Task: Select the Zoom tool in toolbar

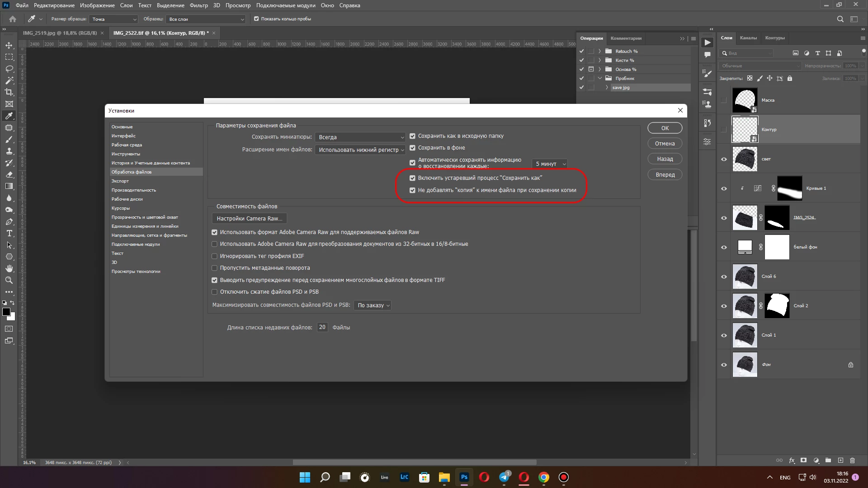Action: [9, 280]
